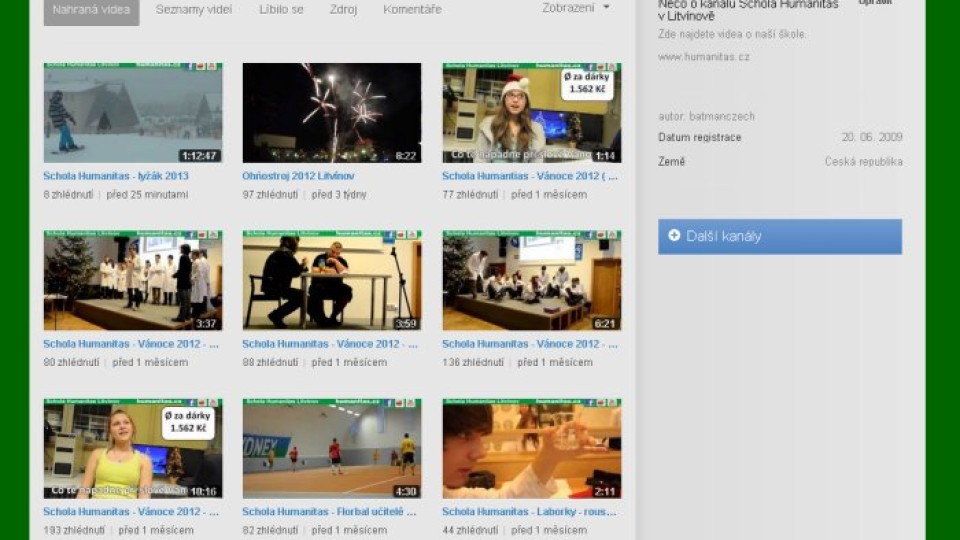Open the Florbal učitelé video thumbnail
Viewport: 960px width, 540px height.
[331, 449]
